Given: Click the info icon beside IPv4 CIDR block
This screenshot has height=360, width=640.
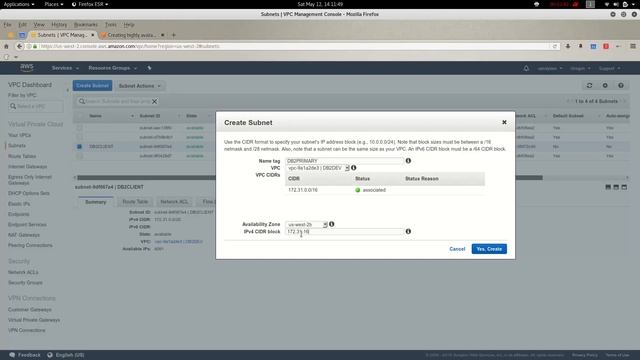Looking at the screenshot, I should pos(408,231).
